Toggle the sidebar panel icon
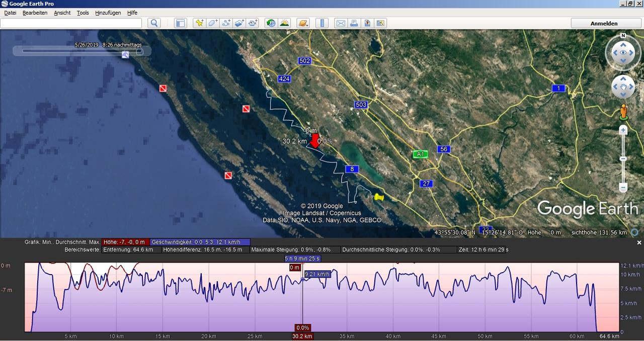 [181, 23]
